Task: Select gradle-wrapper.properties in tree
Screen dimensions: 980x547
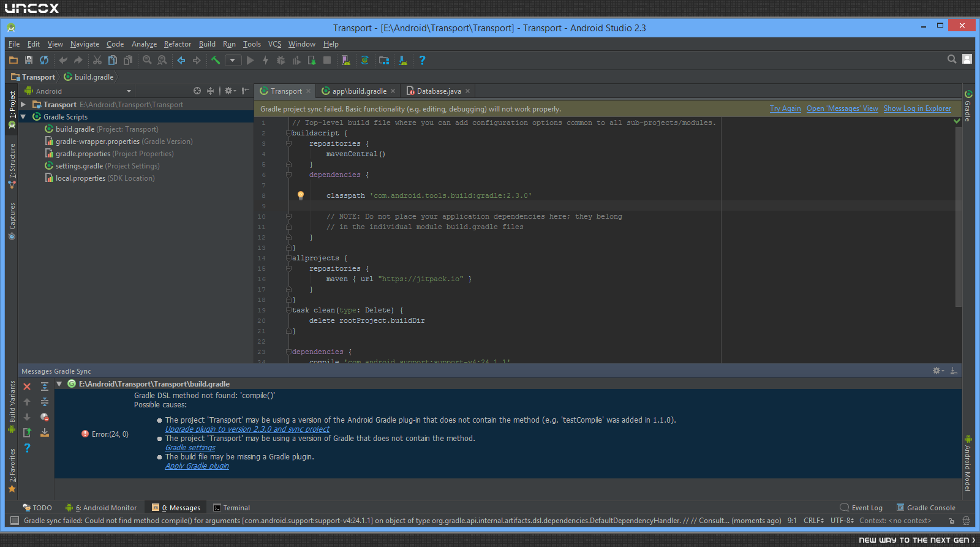Action: point(119,141)
